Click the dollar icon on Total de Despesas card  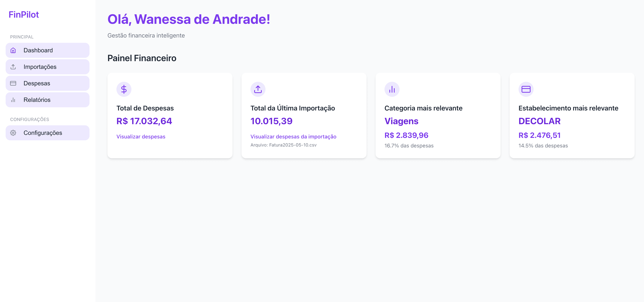click(124, 89)
